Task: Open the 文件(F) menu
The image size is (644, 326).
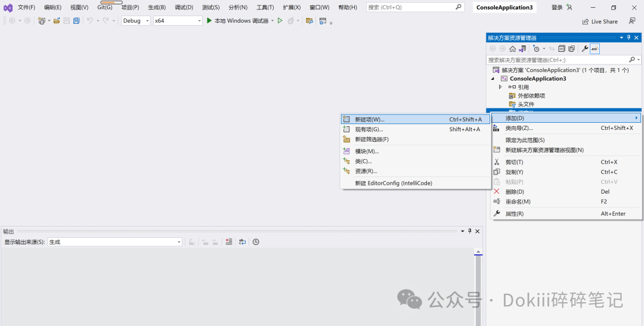Action: pyautogui.click(x=26, y=7)
